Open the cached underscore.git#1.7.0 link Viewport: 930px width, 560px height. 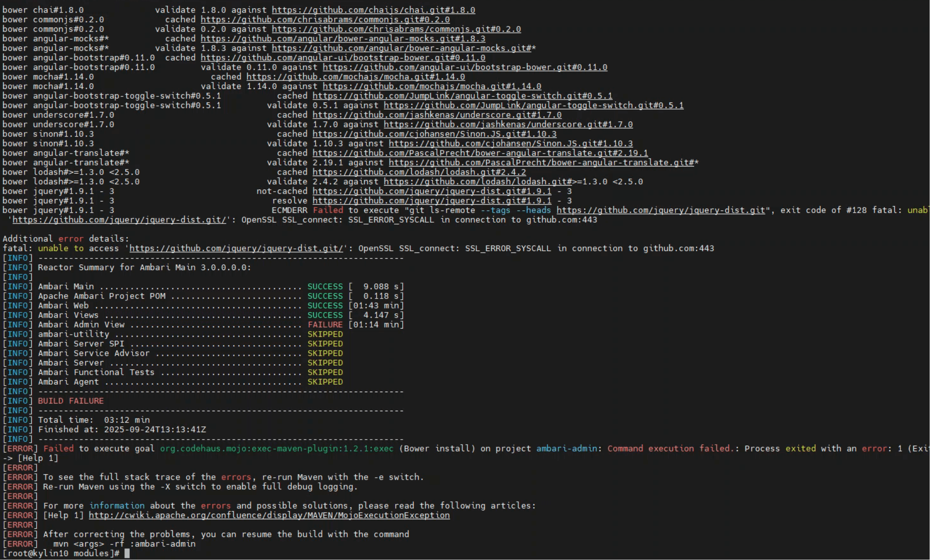tap(437, 115)
